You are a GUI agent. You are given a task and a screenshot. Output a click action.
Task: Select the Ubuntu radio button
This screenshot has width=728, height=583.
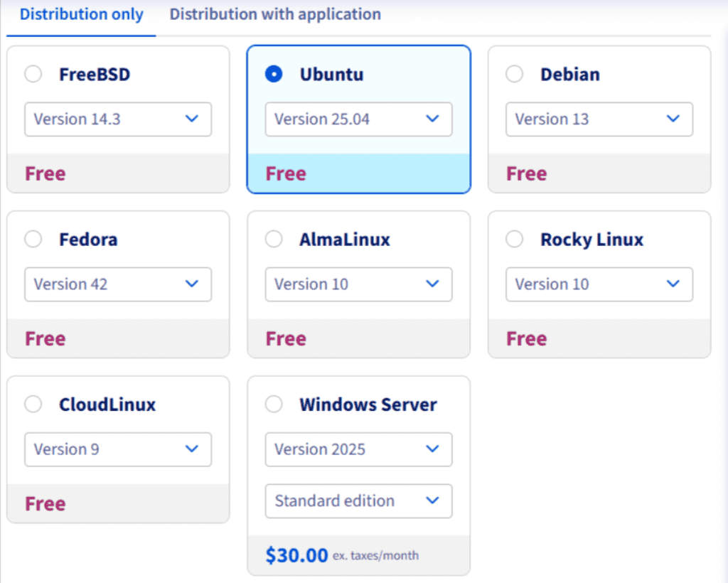point(274,74)
